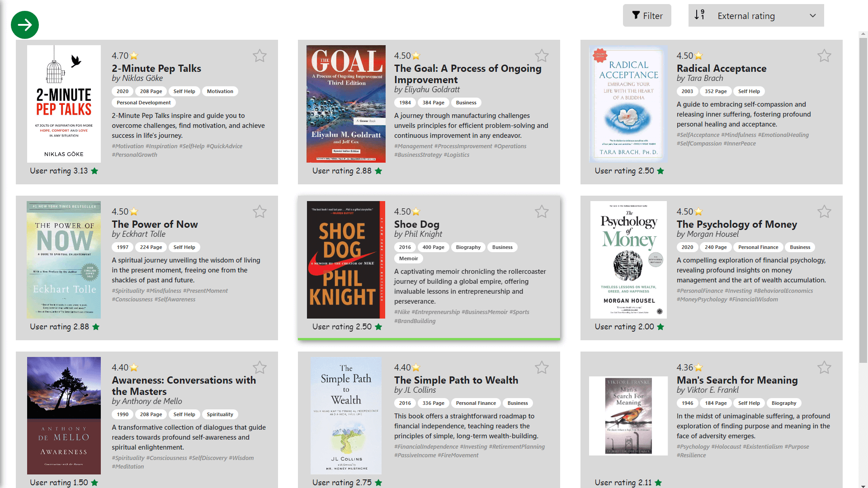Select the Motivation tag on 2-Minute Pep Talks
Image resolution: width=868 pixels, height=488 pixels.
(220, 91)
